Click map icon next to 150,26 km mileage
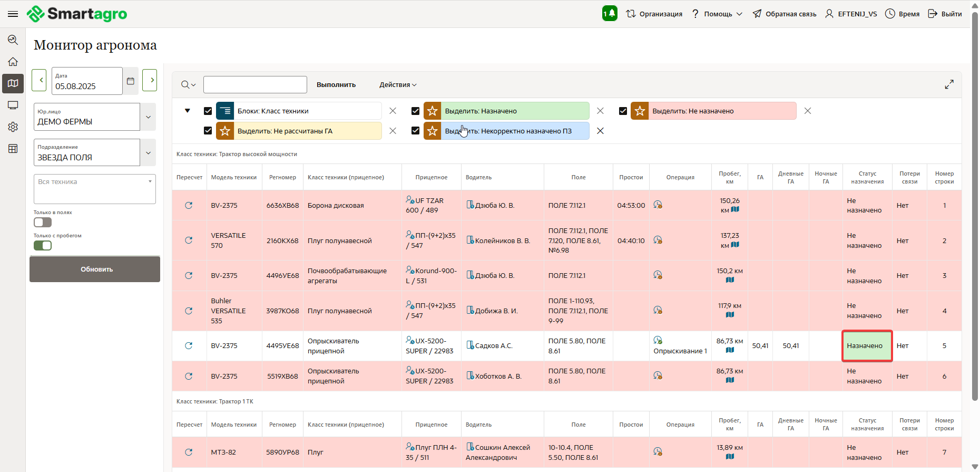 735,210
